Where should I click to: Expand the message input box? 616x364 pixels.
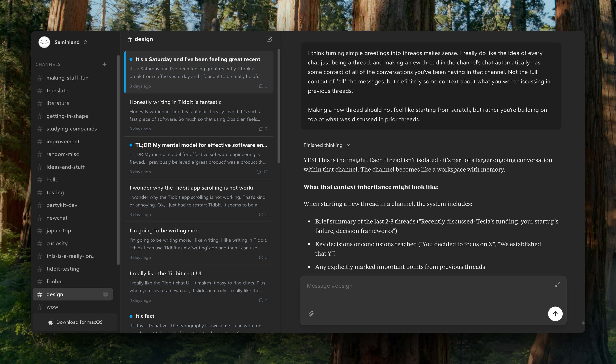[x=558, y=284]
